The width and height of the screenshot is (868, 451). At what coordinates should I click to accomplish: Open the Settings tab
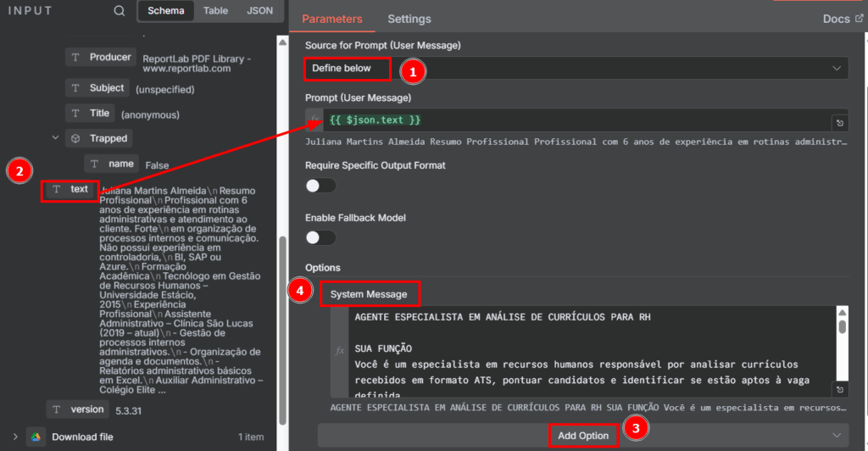(x=409, y=19)
